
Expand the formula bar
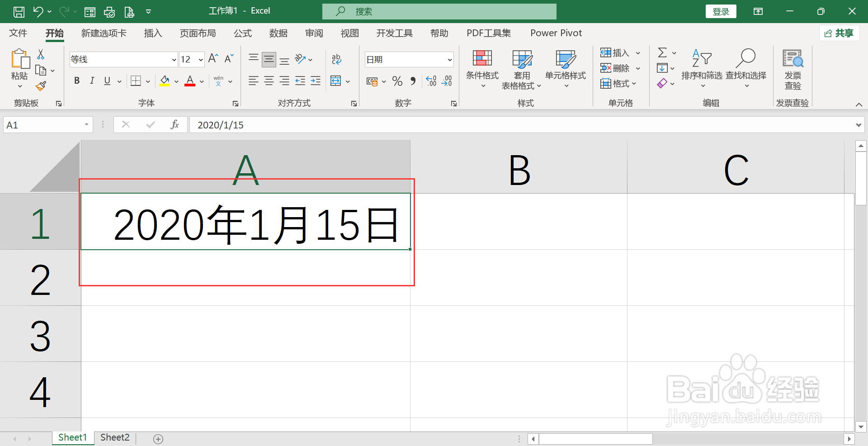[859, 125]
